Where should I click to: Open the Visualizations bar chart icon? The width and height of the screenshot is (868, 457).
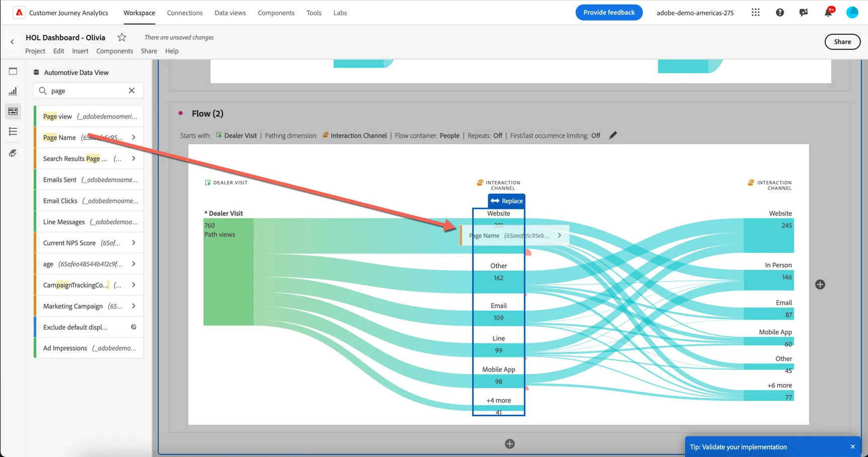pos(13,91)
